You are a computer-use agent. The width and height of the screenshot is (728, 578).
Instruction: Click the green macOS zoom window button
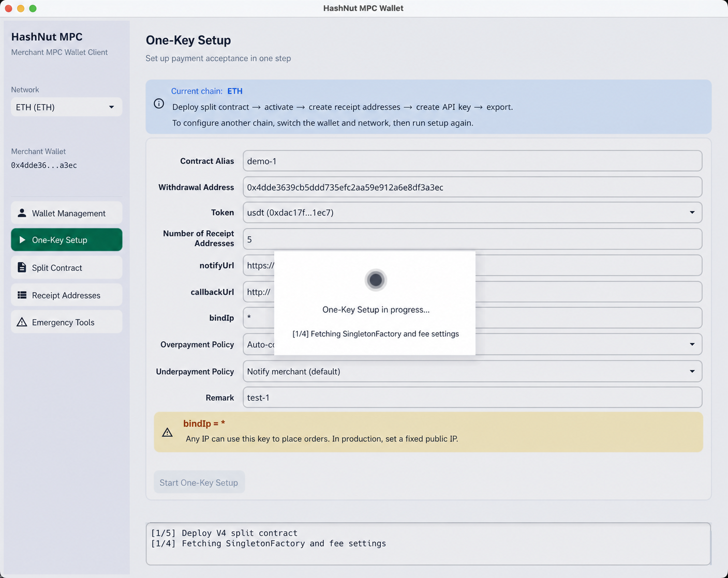coord(33,8)
